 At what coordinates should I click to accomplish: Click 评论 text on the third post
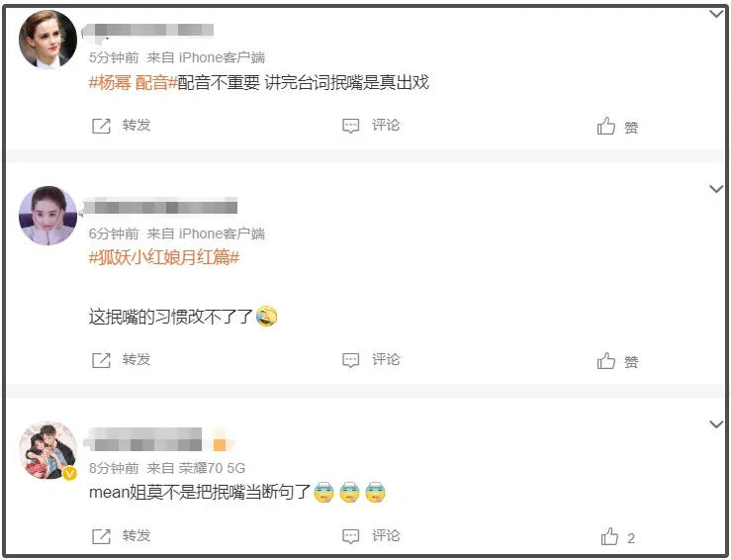[x=386, y=535]
